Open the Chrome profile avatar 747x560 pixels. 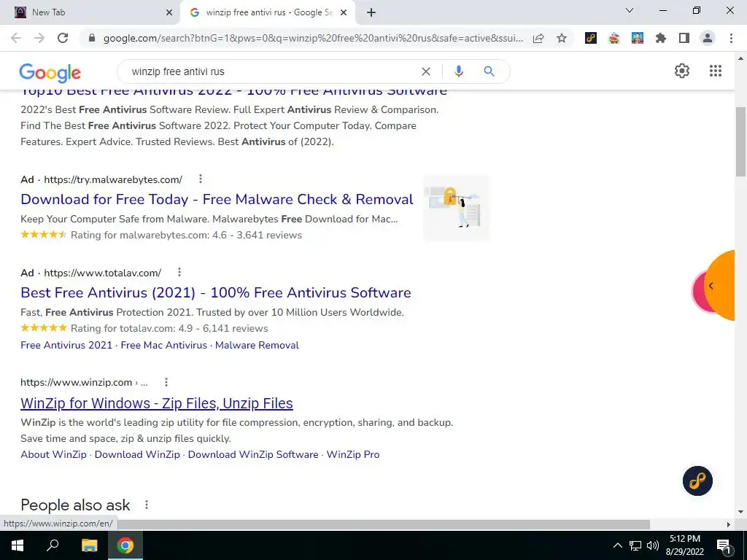click(708, 38)
